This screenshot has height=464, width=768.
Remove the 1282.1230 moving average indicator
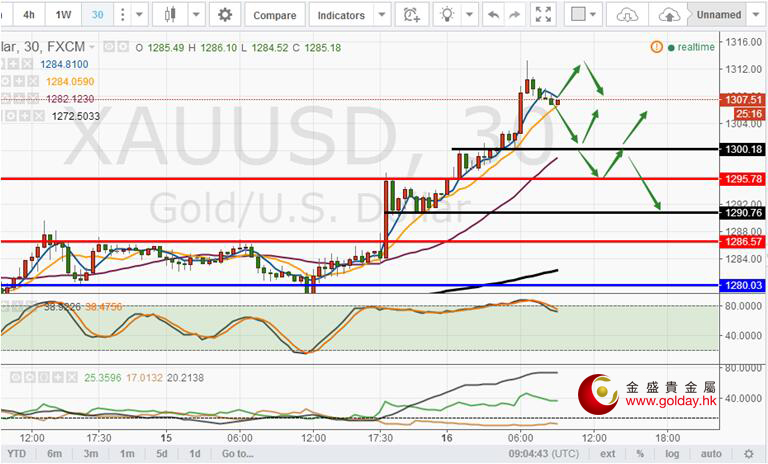coord(33,98)
